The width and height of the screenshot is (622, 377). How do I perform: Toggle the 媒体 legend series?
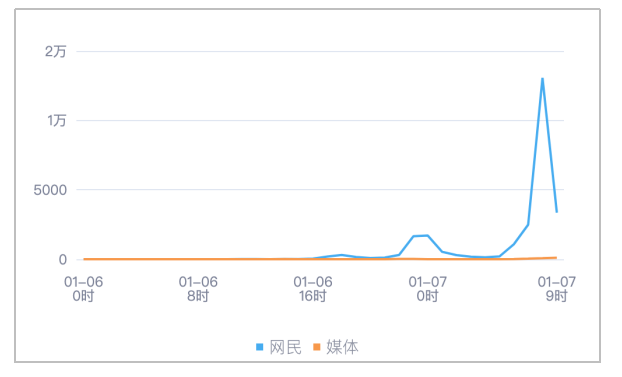click(x=336, y=347)
